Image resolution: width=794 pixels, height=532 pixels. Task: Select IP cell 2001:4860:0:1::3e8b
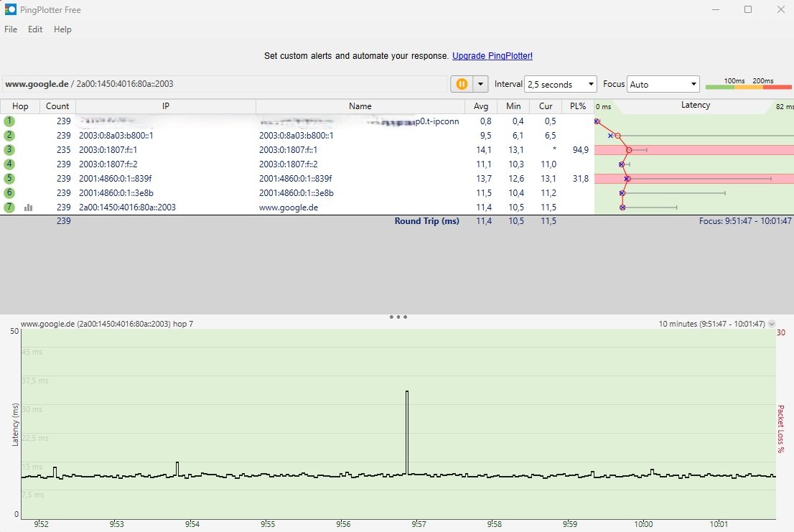[116, 193]
